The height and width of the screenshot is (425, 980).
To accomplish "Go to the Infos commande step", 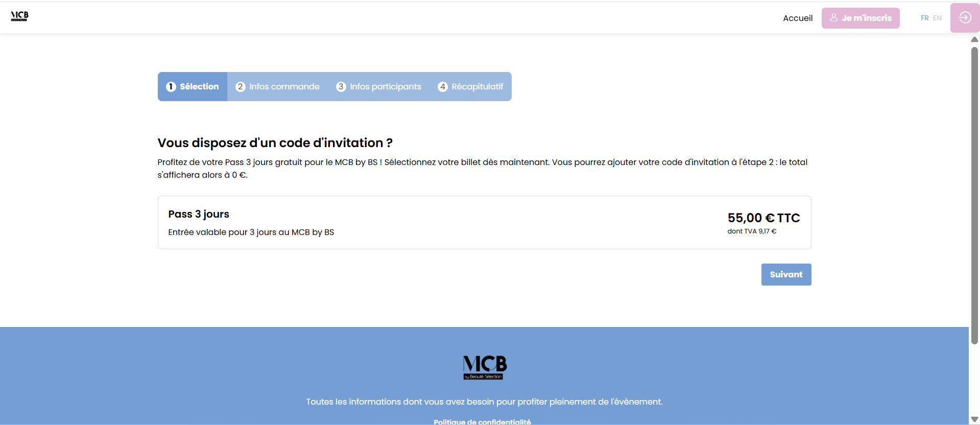I will pyautogui.click(x=277, y=86).
